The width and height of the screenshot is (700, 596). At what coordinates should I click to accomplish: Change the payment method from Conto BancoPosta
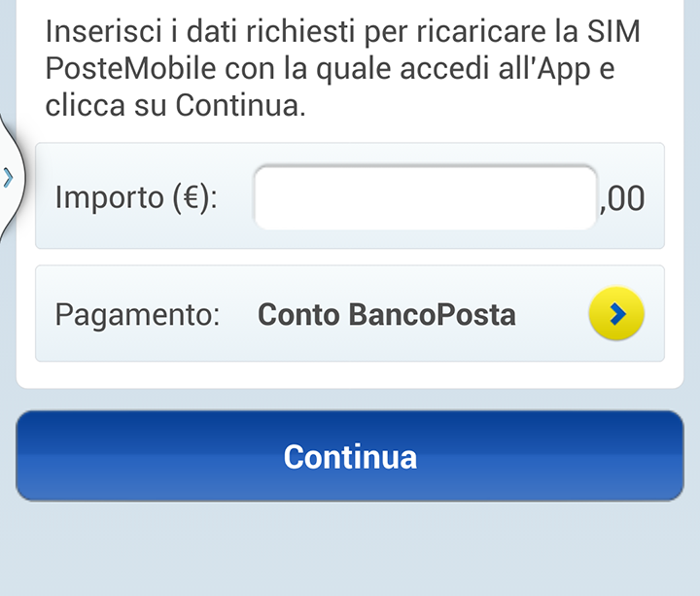[616, 313]
